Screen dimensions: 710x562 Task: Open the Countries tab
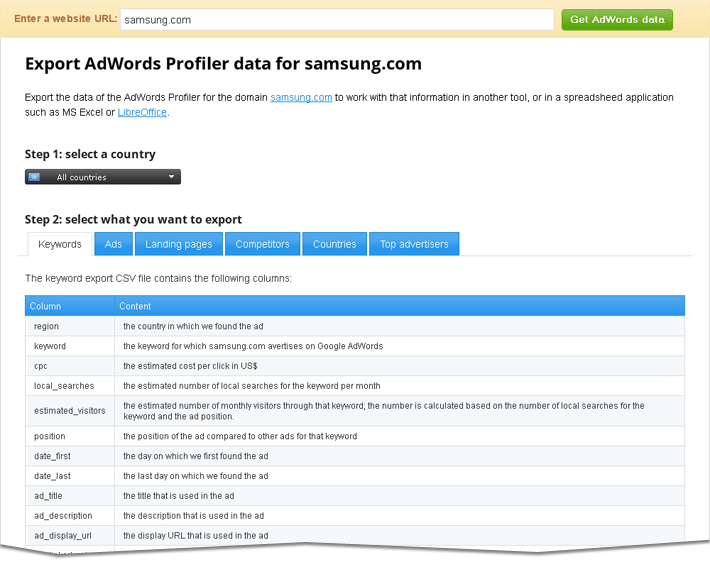pos(334,244)
